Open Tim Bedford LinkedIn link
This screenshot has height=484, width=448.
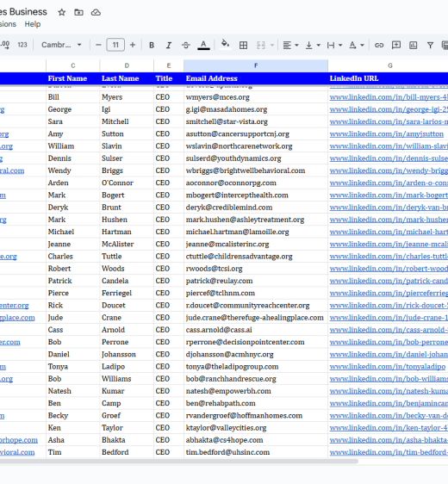pyautogui.click(x=389, y=452)
